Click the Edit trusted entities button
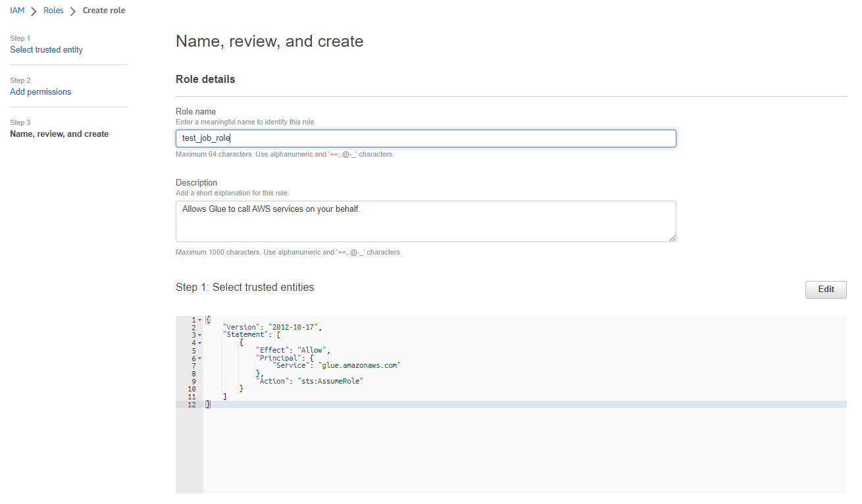This screenshot has width=862, height=504. [x=826, y=290]
